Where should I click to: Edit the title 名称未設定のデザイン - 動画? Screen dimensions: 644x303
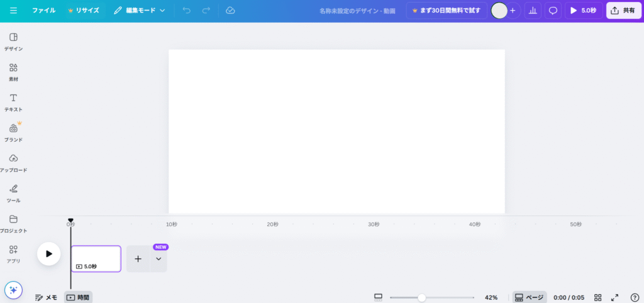357,11
